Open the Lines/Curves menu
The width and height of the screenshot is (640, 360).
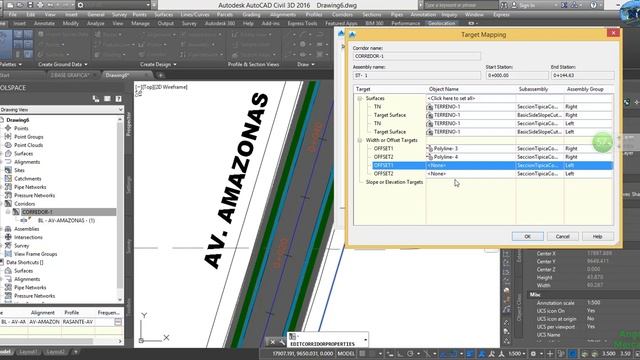195,14
